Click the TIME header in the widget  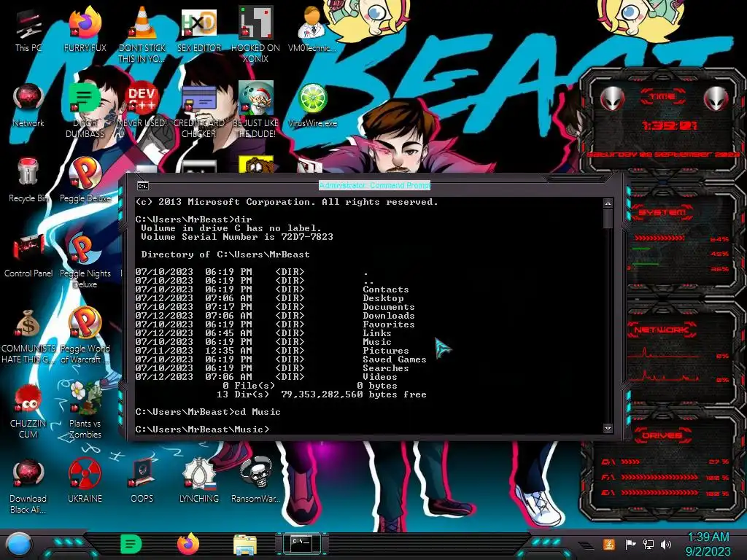point(662,96)
